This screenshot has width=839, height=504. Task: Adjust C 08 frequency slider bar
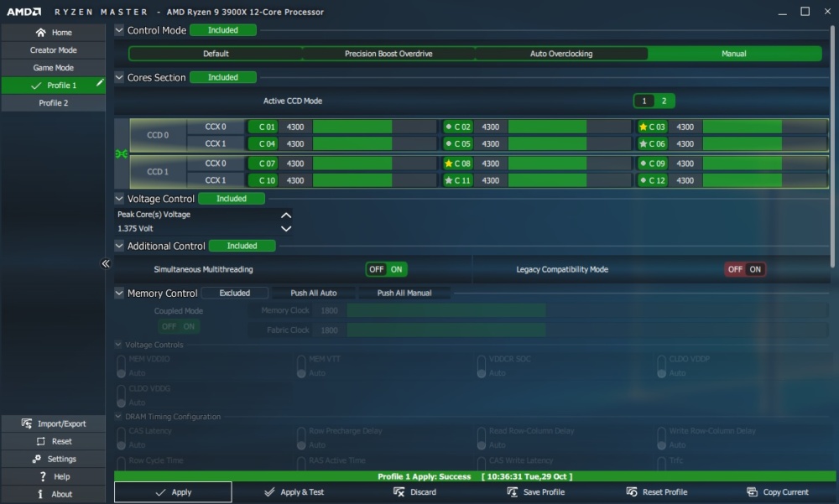click(x=570, y=164)
